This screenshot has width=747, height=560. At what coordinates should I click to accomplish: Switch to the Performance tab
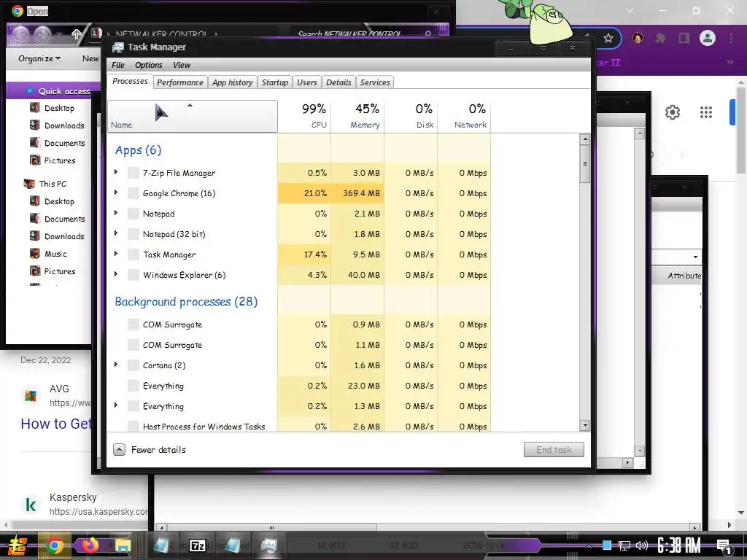[180, 82]
